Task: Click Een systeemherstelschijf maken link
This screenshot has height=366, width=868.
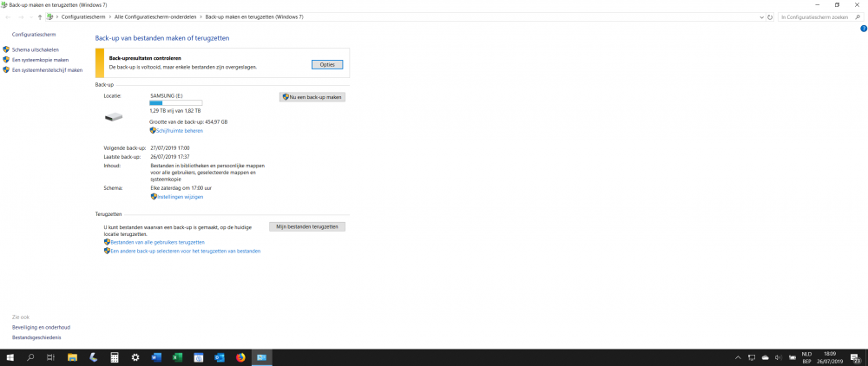Action: click(47, 70)
